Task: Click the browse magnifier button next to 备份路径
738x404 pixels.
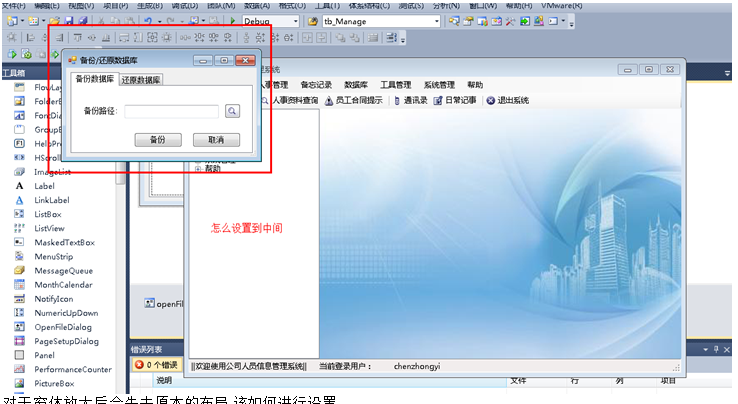Action: click(x=232, y=111)
